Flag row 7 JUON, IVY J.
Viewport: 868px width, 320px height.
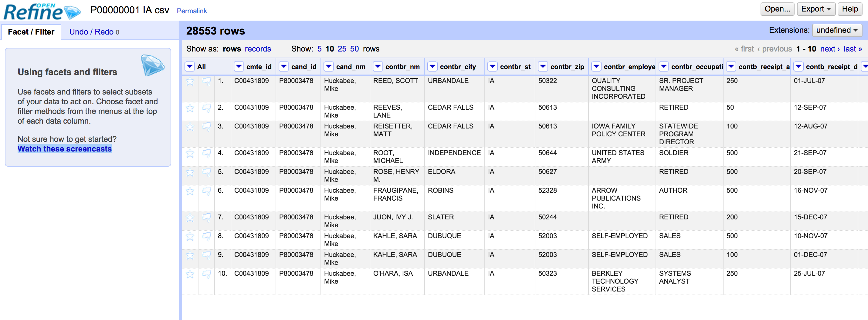(x=206, y=217)
